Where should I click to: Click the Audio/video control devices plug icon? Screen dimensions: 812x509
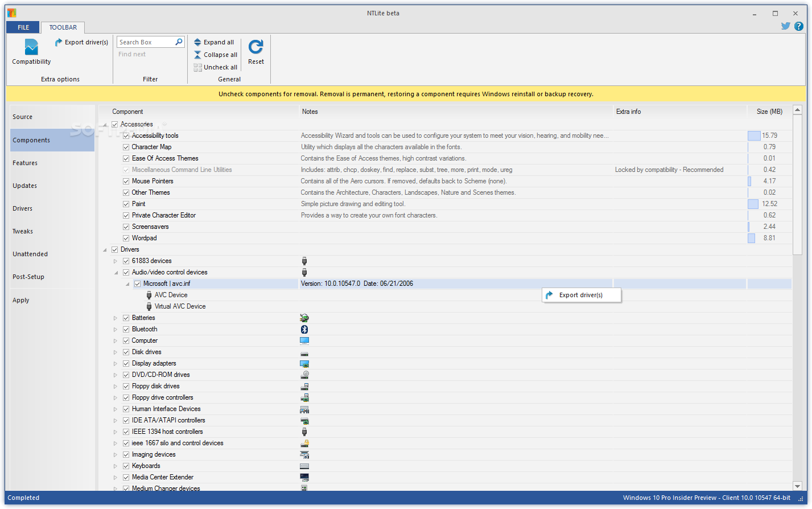point(304,272)
